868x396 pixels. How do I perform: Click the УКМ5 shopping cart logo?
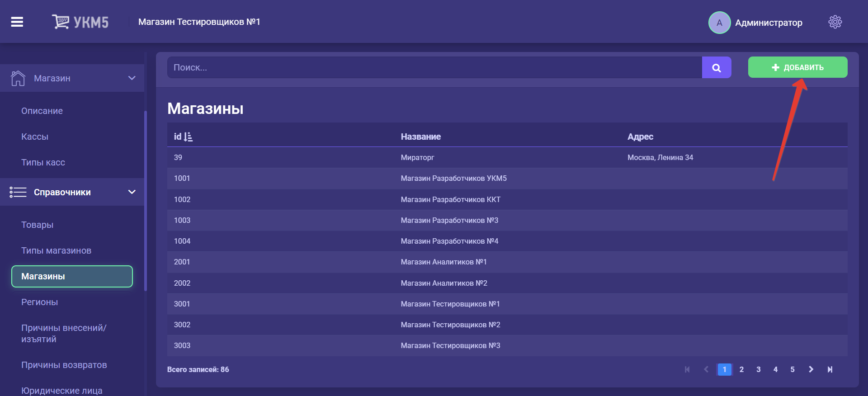coord(61,22)
